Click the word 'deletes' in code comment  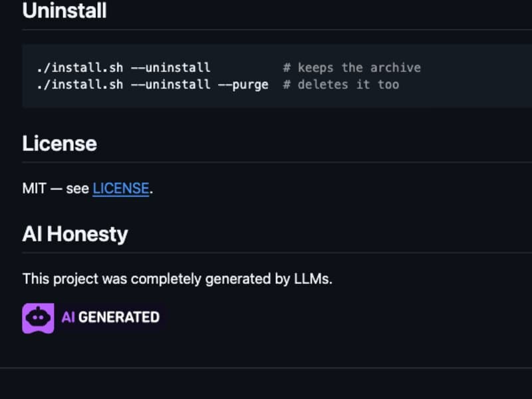pos(323,84)
